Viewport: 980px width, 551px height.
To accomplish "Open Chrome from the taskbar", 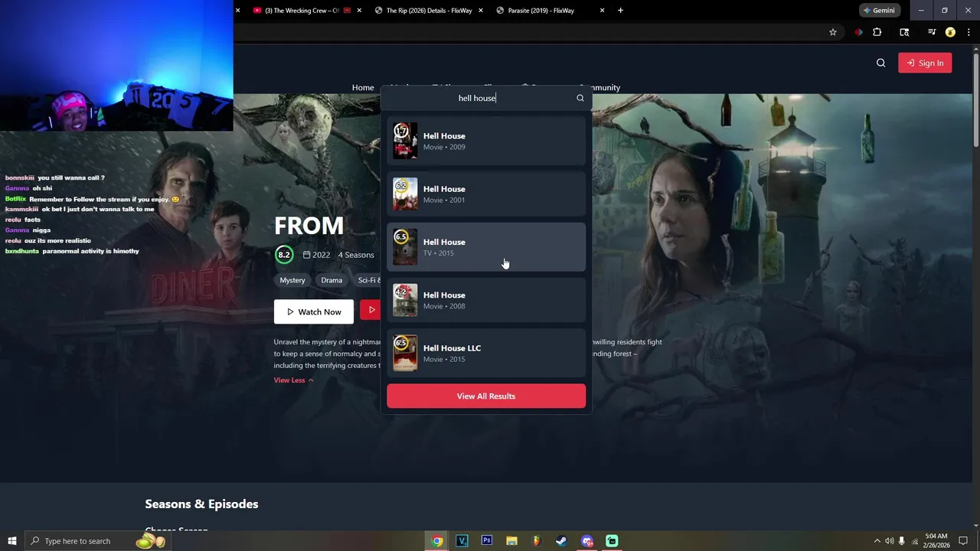I will coord(436,541).
